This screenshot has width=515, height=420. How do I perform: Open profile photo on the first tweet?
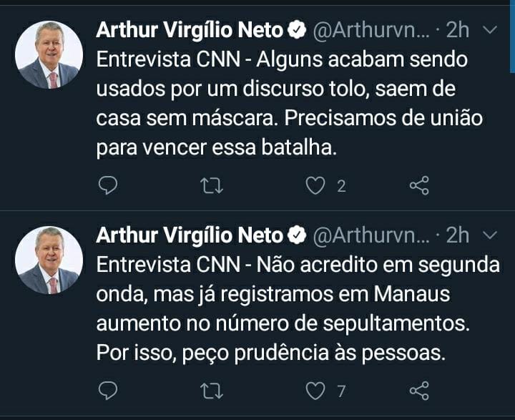tap(49, 55)
